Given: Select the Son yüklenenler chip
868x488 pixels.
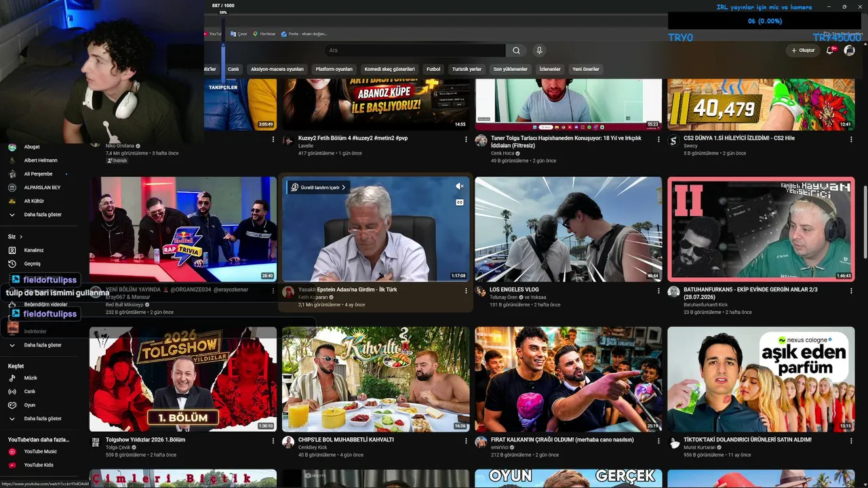Looking at the screenshot, I should pos(510,69).
